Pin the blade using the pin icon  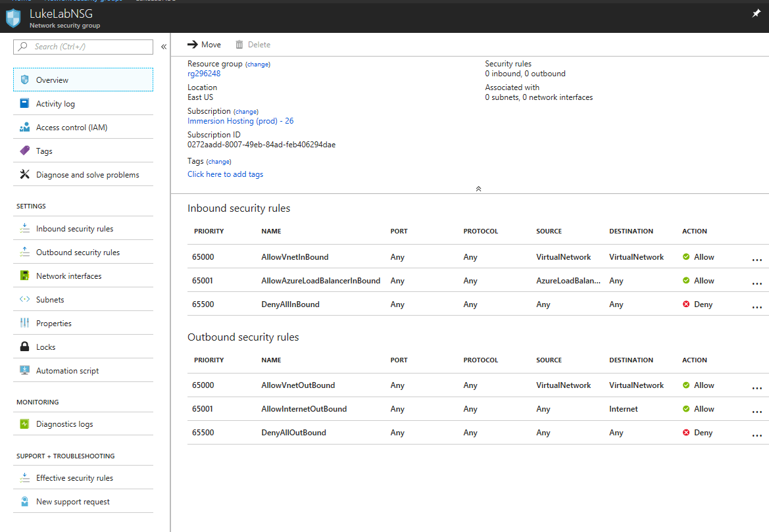pos(757,14)
